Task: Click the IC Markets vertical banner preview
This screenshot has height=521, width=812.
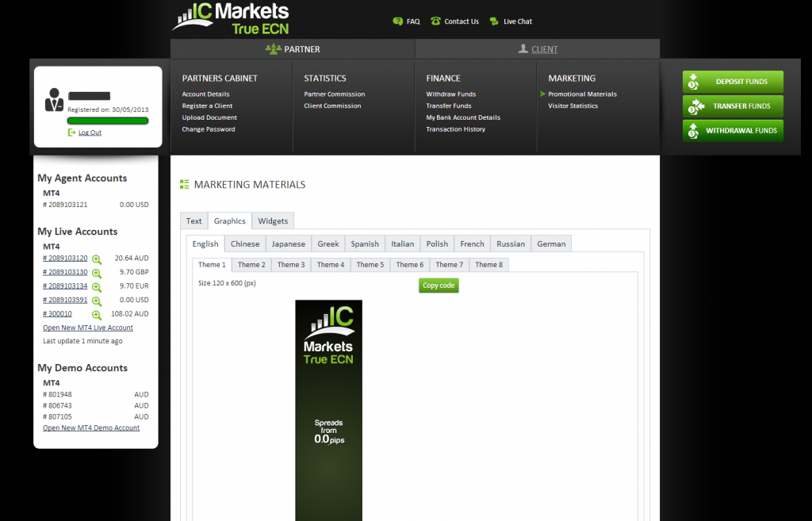Action: pyautogui.click(x=328, y=409)
